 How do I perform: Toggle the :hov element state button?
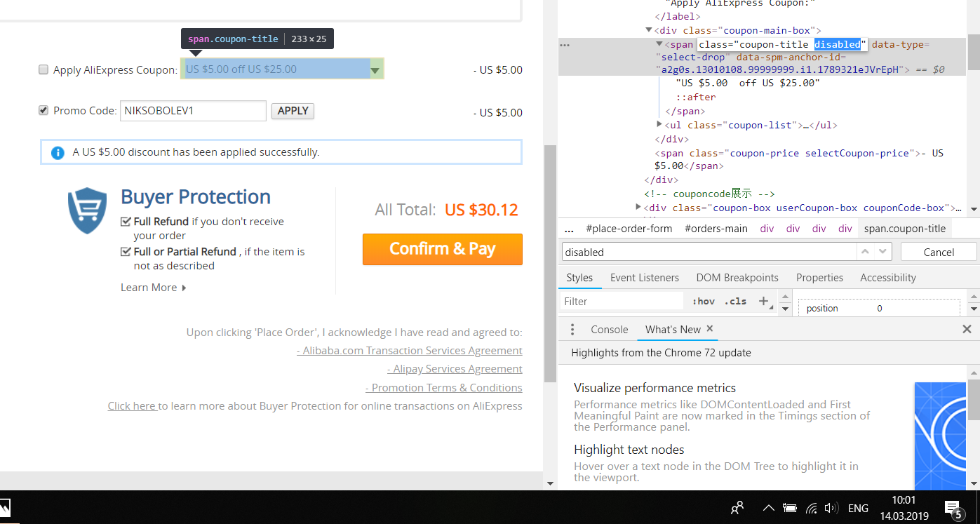click(704, 302)
